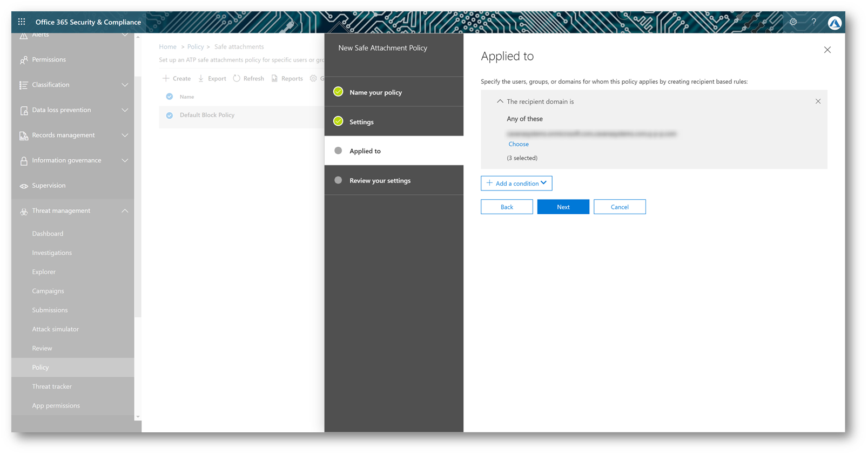Open App permissions in the sidebar

(56, 406)
